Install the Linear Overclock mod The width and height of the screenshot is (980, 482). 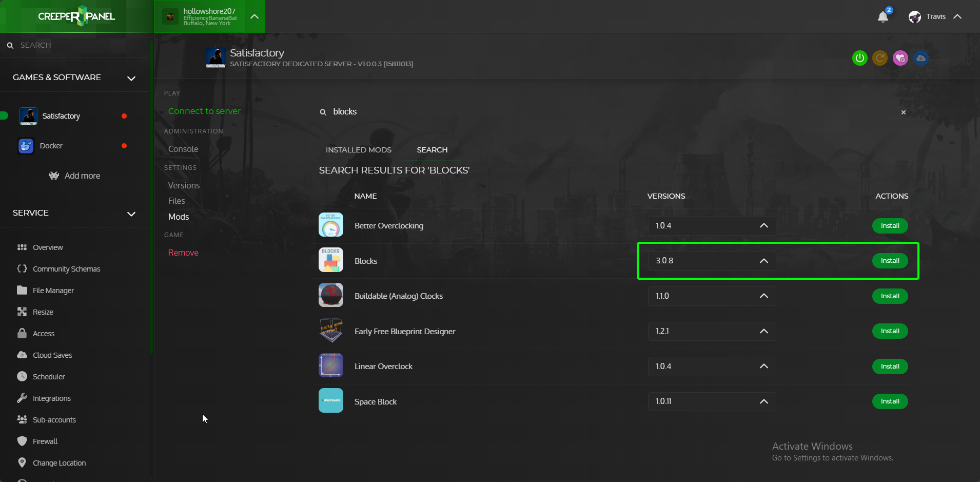click(x=890, y=367)
